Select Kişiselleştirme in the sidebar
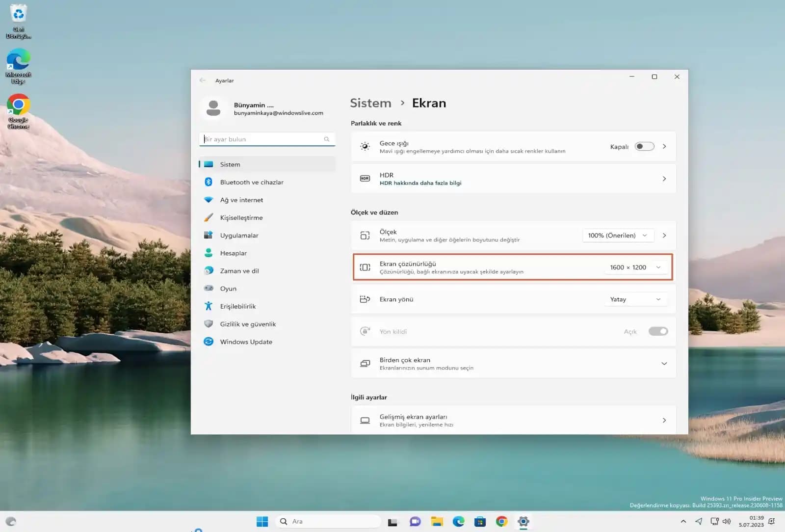Image resolution: width=785 pixels, height=532 pixels. 241,217
